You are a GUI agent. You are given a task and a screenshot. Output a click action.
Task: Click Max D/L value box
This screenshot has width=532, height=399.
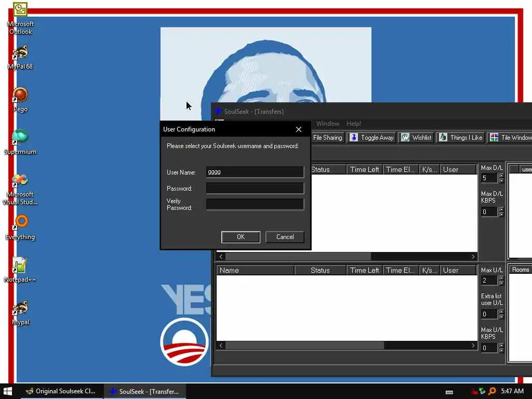click(489, 178)
